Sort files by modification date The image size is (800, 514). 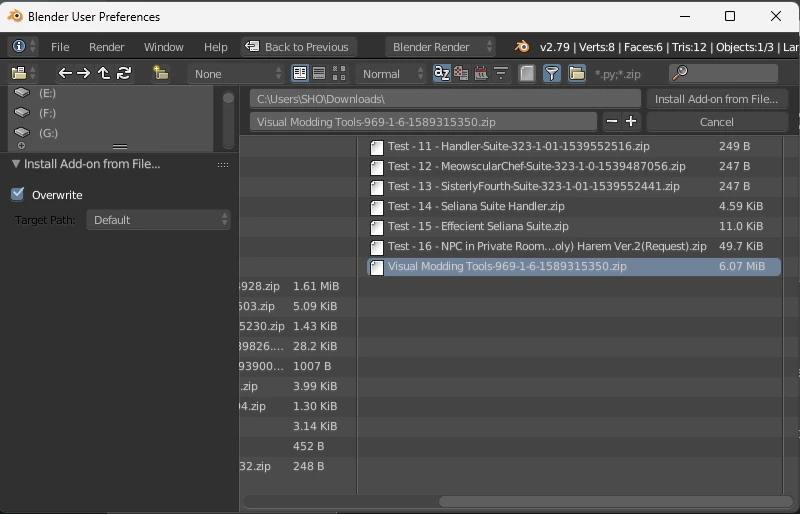481,74
